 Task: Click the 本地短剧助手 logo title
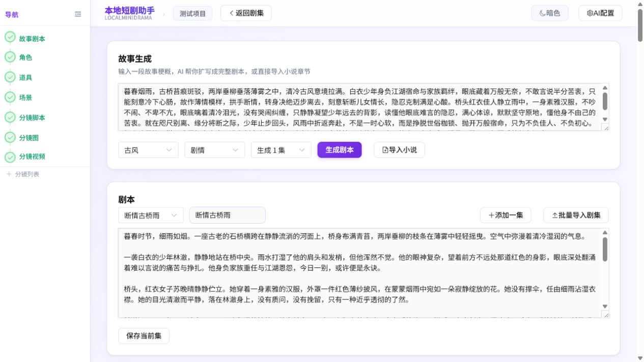pyautogui.click(x=129, y=10)
